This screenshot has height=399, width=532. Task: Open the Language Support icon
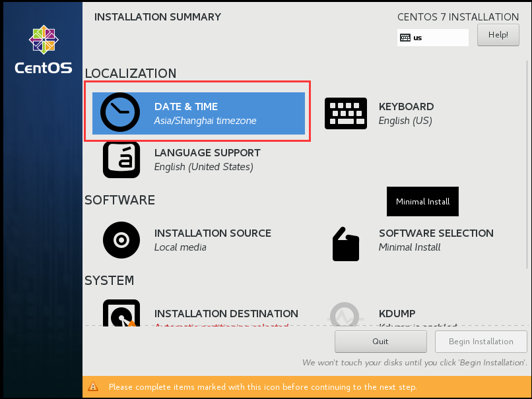click(121, 160)
